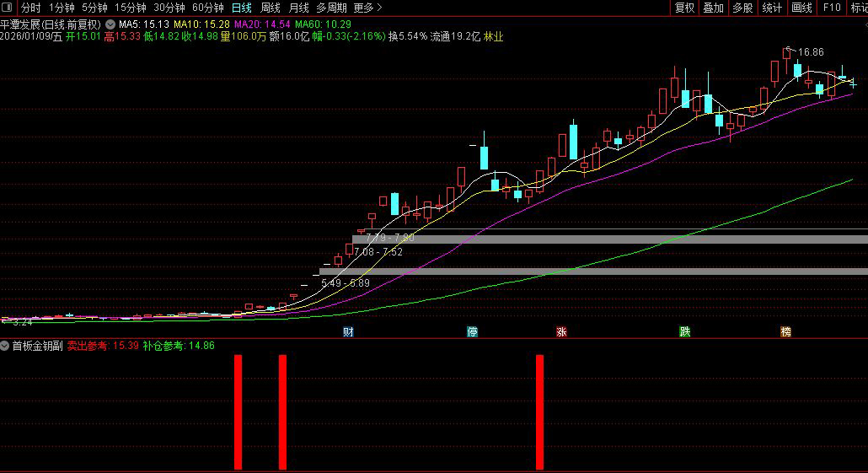Click the 额16.0亿 amount value
The width and height of the screenshot is (868, 473).
point(289,36)
